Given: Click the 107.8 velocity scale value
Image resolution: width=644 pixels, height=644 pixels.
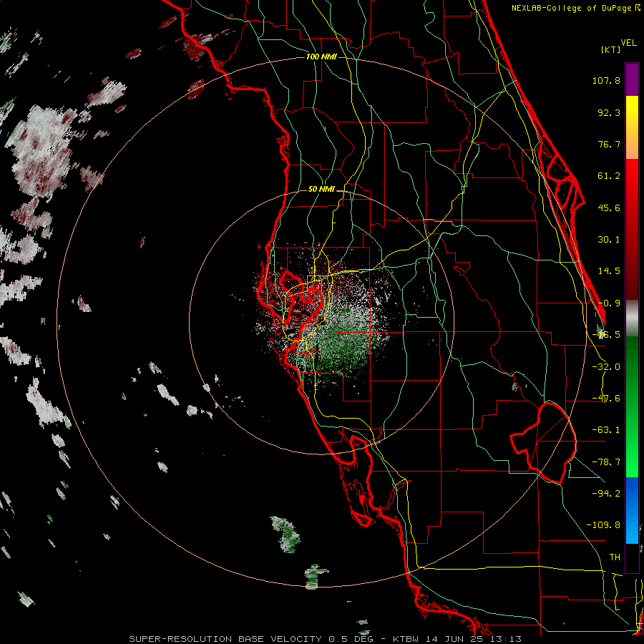Looking at the screenshot, I should [x=606, y=80].
